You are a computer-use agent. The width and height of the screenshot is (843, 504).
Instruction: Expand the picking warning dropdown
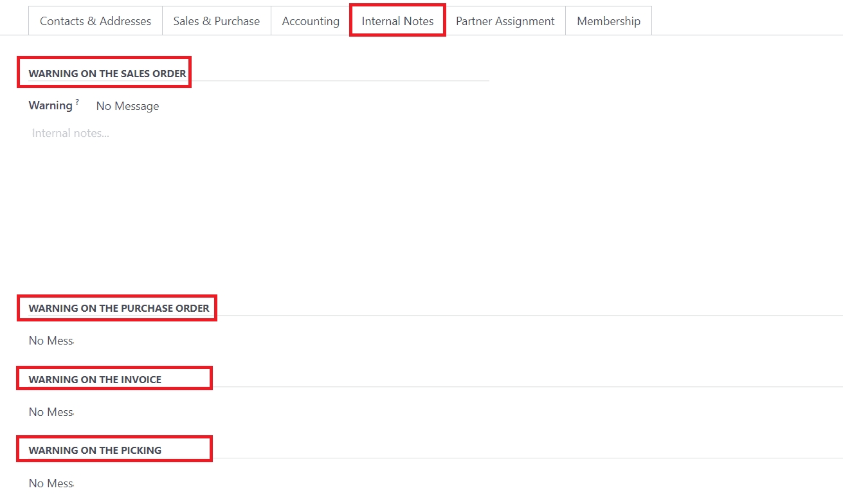point(51,483)
